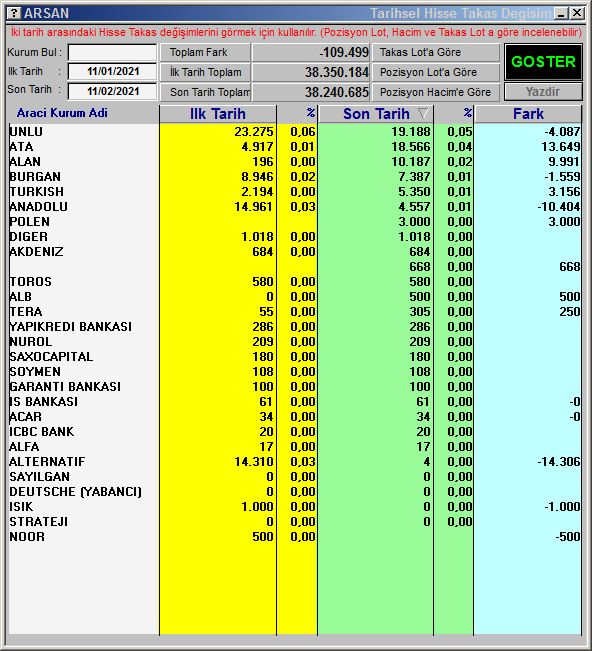The height and width of the screenshot is (651, 592).
Task: Select the UNLU row
Action: 295,132
